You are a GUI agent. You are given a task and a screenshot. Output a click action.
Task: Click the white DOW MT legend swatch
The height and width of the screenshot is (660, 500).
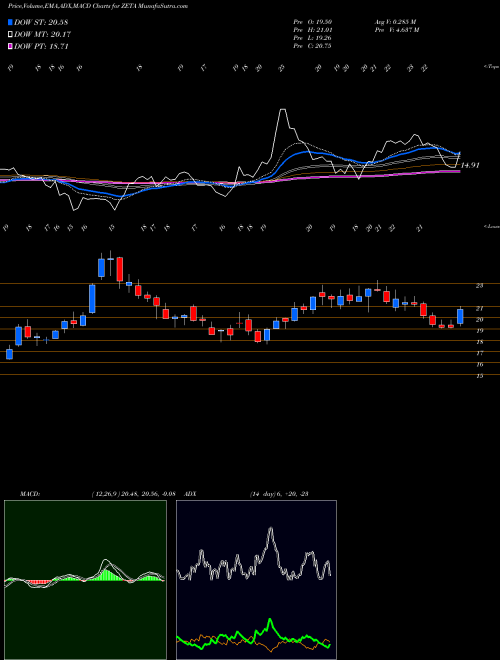10,35
